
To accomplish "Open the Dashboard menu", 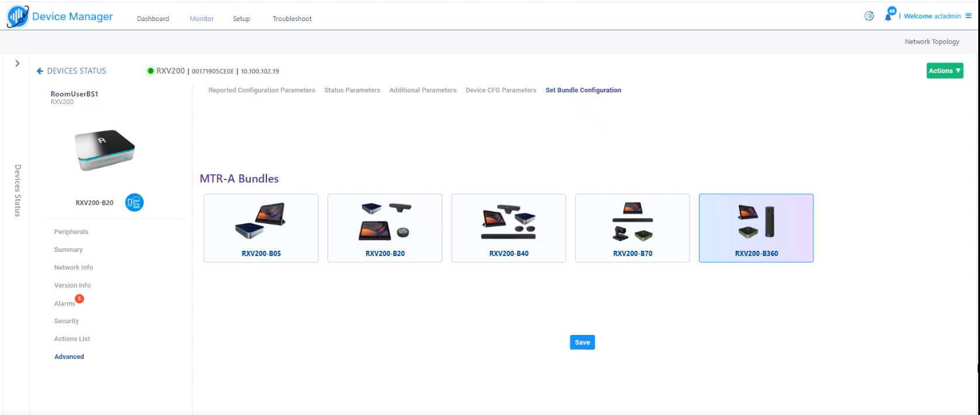I will click(153, 19).
